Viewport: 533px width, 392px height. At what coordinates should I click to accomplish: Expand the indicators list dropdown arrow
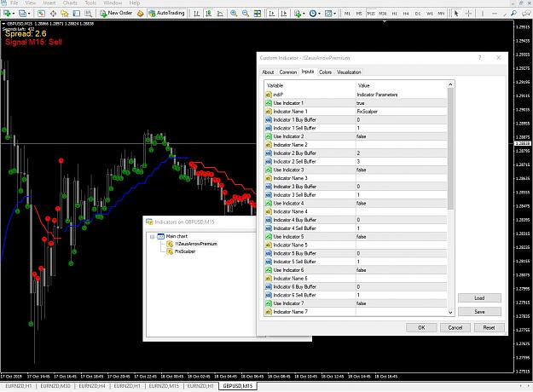[x=304, y=14]
